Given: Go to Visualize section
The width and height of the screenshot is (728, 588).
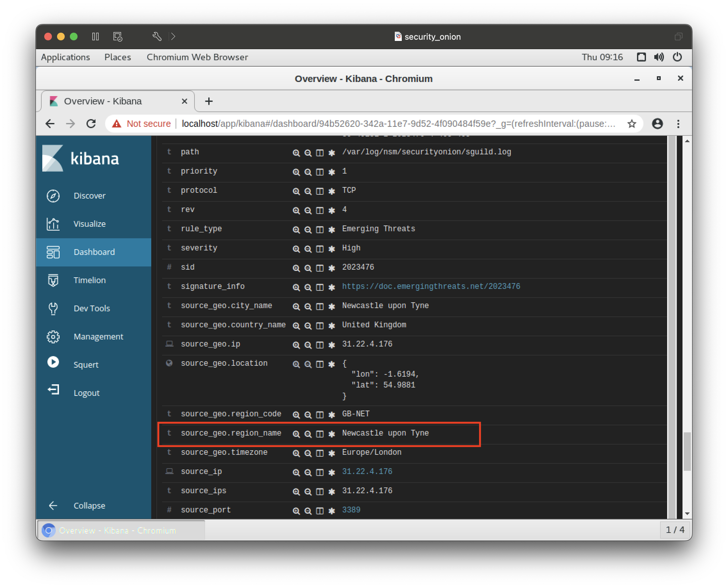Looking at the screenshot, I should point(89,224).
